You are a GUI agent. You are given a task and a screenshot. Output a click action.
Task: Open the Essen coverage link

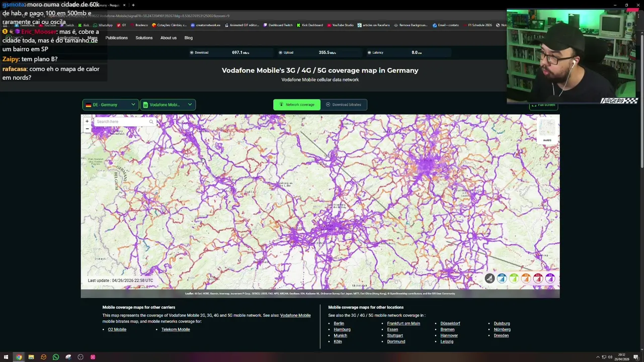click(392, 329)
